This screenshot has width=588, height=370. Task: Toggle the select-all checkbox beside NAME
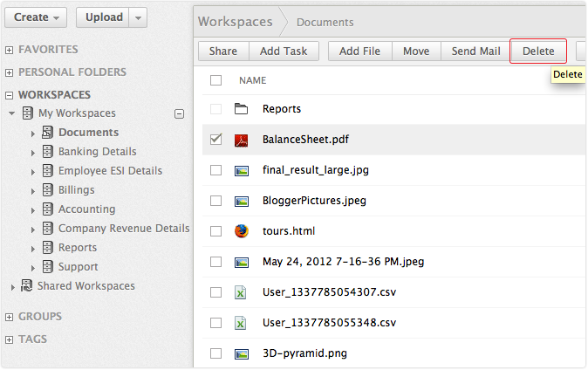coord(215,80)
